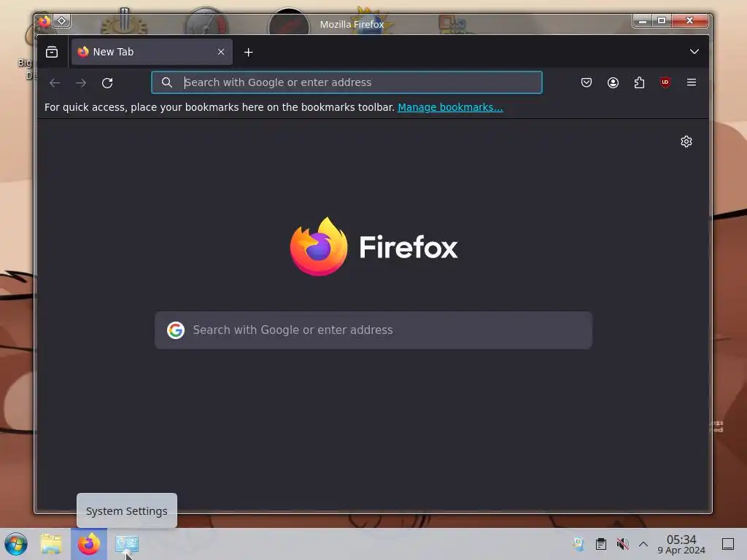The width and height of the screenshot is (747, 560).
Task: Click the Google logo in search box
Action: click(176, 330)
